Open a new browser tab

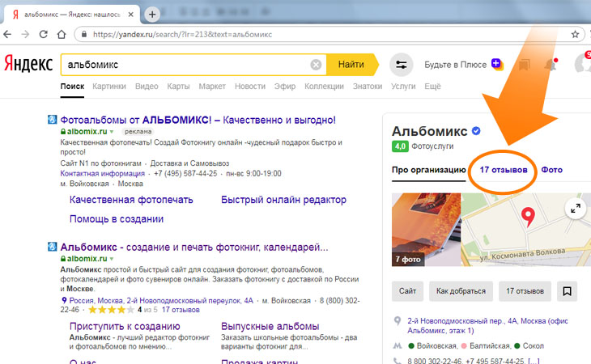coord(152,15)
